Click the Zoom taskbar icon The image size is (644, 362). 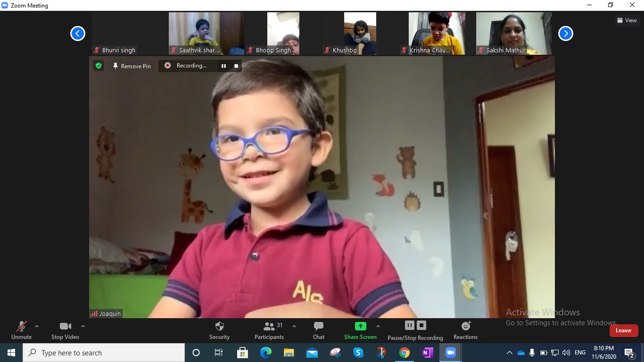450,353
